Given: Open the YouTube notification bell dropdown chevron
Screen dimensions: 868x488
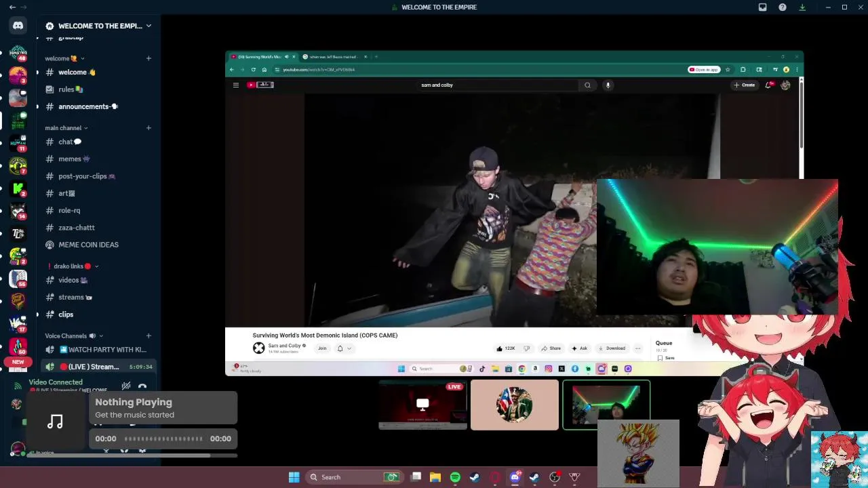Looking at the screenshot, I should pyautogui.click(x=349, y=348).
